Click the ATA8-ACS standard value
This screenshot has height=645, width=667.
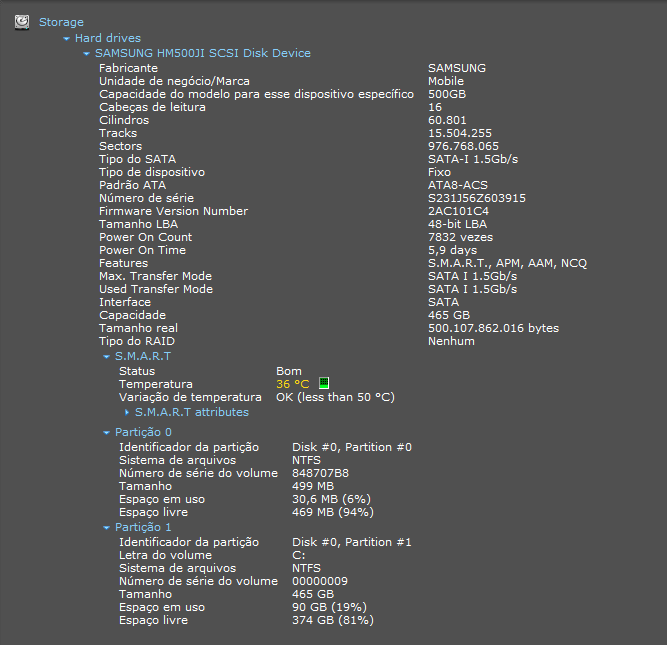pyautogui.click(x=458, y=185)
